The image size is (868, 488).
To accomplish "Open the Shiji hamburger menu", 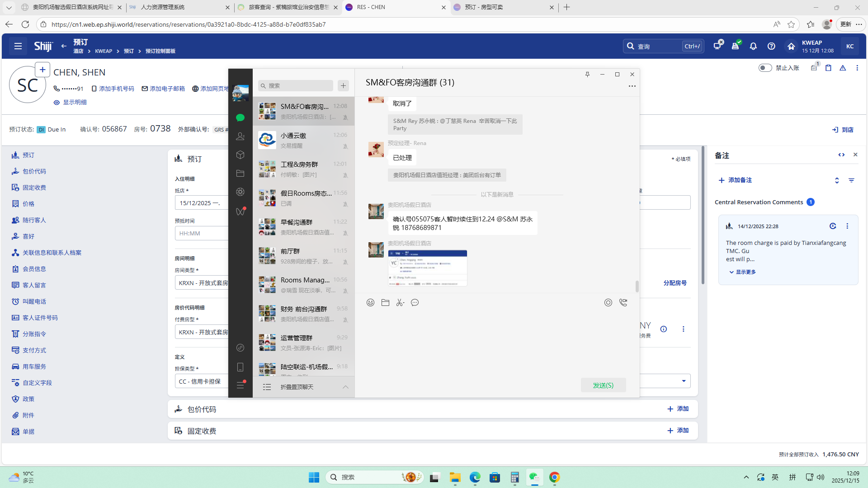I will tap(18, 46).
